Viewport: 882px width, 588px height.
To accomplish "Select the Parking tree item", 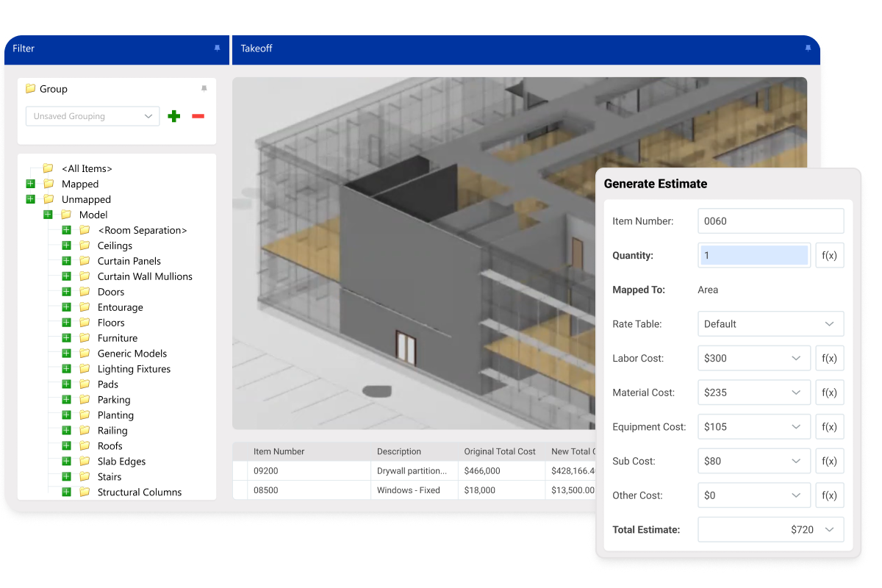I will 114,400.
